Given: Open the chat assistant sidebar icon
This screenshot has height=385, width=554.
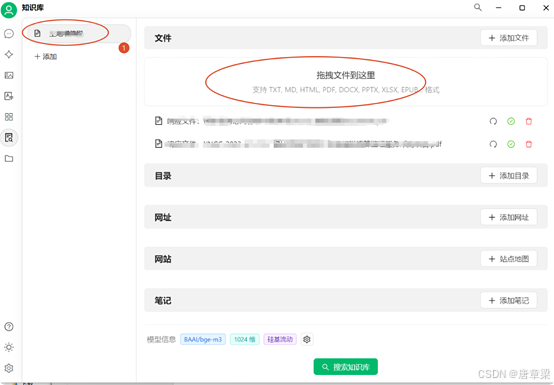Looking at the screenshot, I should (9, 34).
